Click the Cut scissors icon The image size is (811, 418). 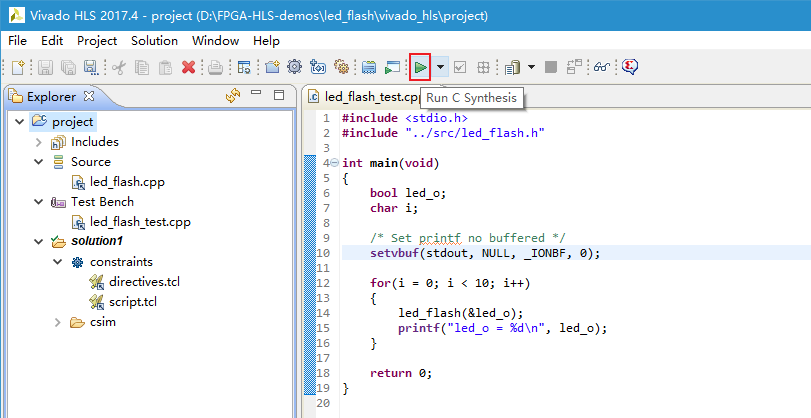click(119, 67)
